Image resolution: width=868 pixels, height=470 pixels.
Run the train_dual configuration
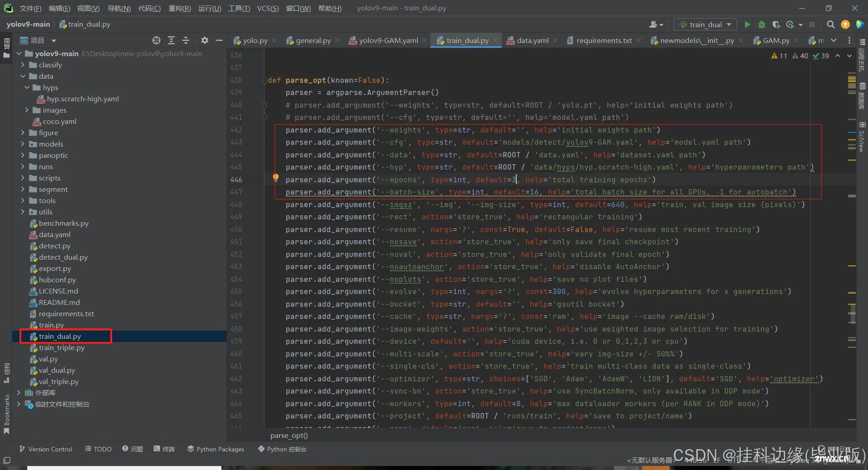coord(747,24)
